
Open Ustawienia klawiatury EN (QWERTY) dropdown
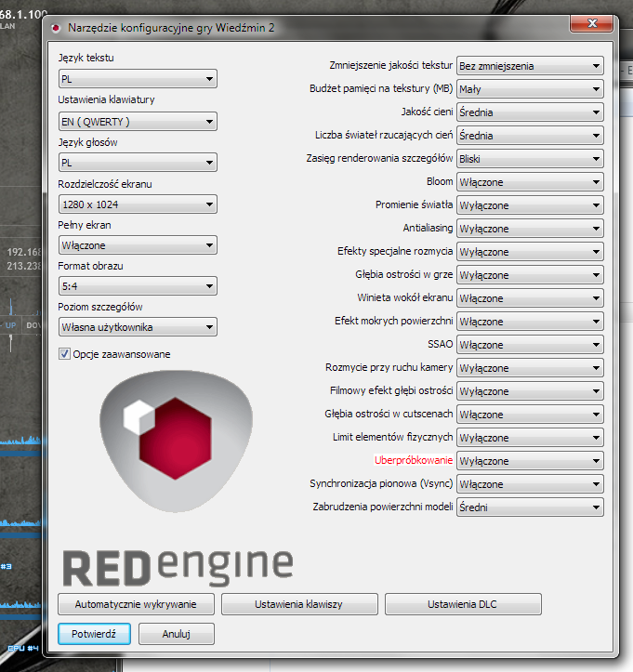(x=138, y=121)
